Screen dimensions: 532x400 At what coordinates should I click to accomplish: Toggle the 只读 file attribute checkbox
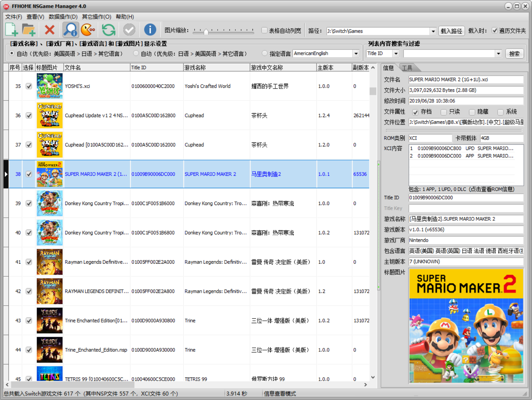443,112
